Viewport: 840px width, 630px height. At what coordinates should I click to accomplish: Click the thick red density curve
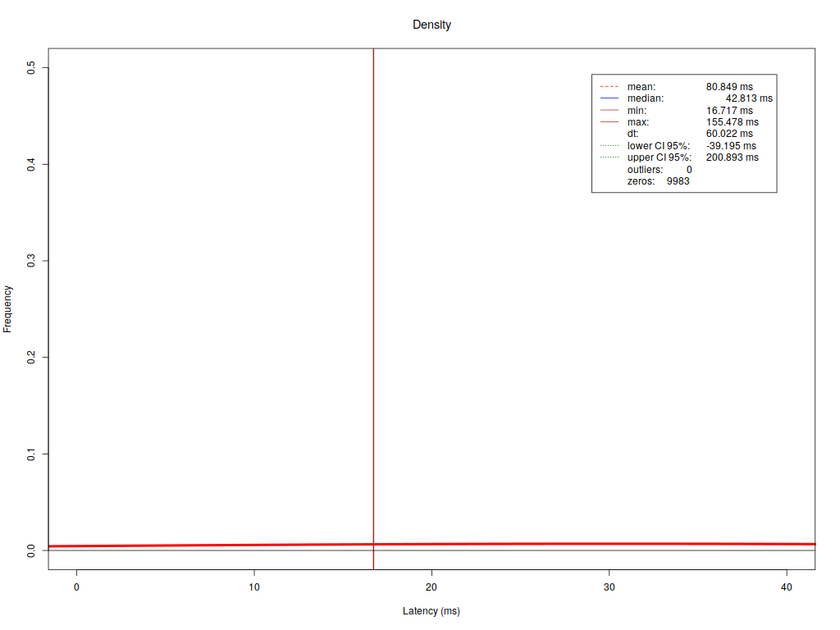click(x=431, y=545)
